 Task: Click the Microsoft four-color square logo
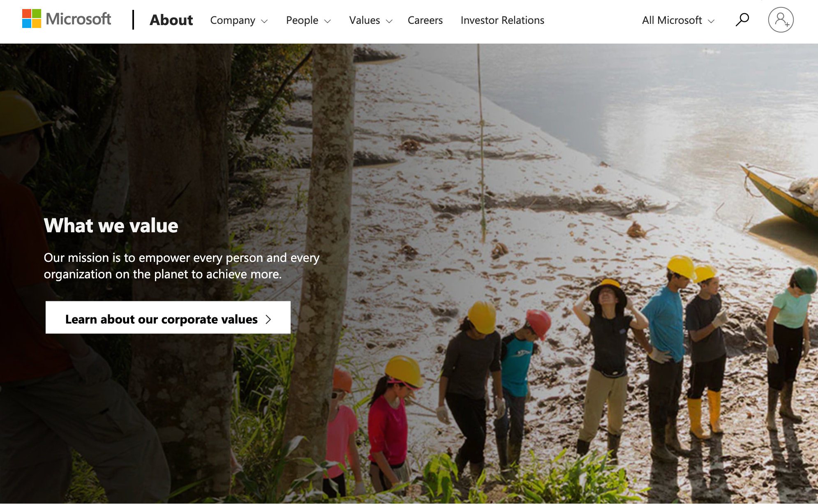point(32,19)
